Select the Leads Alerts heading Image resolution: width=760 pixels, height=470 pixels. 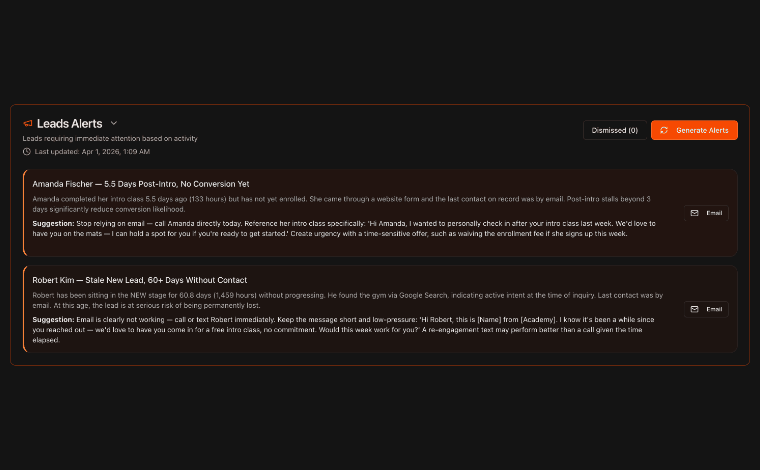tap(69, 124)
